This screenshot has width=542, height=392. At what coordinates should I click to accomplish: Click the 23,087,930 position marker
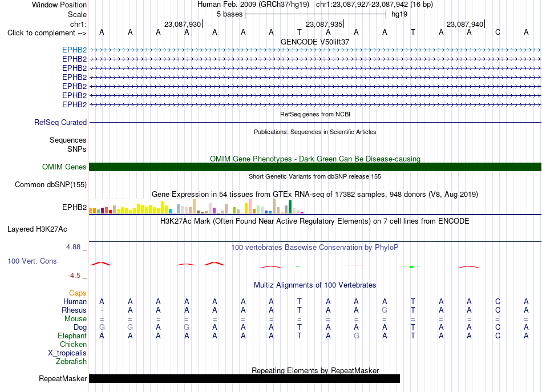183,24
